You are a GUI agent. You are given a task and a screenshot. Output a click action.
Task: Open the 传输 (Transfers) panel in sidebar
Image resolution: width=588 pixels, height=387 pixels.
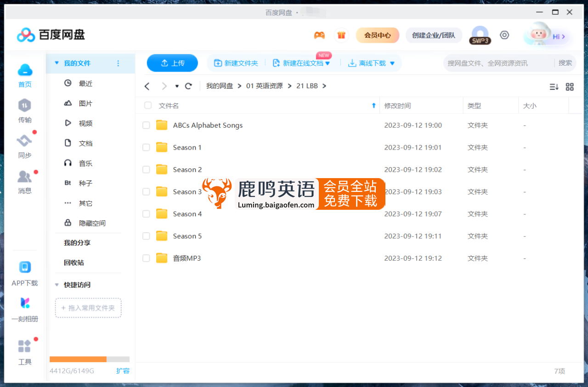click(x=24, y=110)
